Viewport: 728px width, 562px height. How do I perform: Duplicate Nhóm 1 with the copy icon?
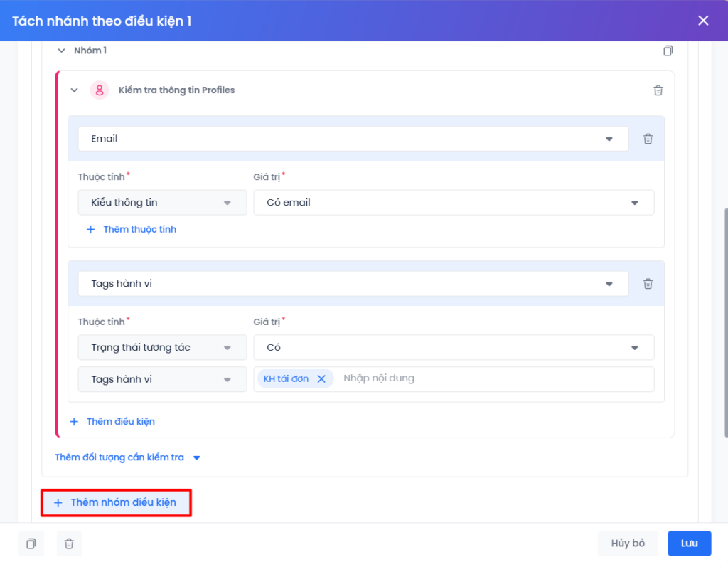tap(668, 51)
